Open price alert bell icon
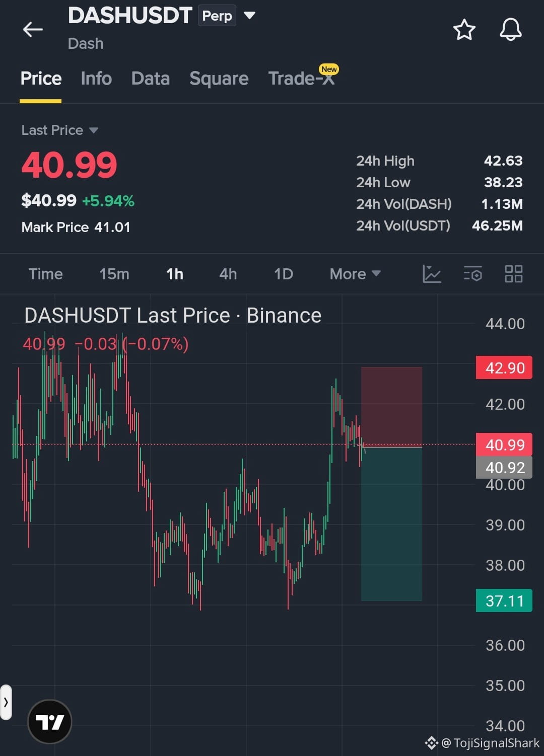The width and height of the screenshot is (544, 756). click(x=510, y=30)
